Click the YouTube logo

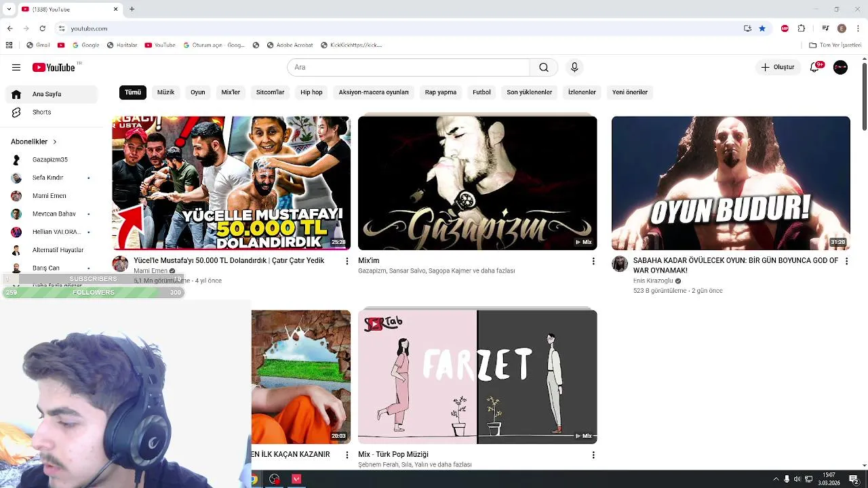[54, 67]
